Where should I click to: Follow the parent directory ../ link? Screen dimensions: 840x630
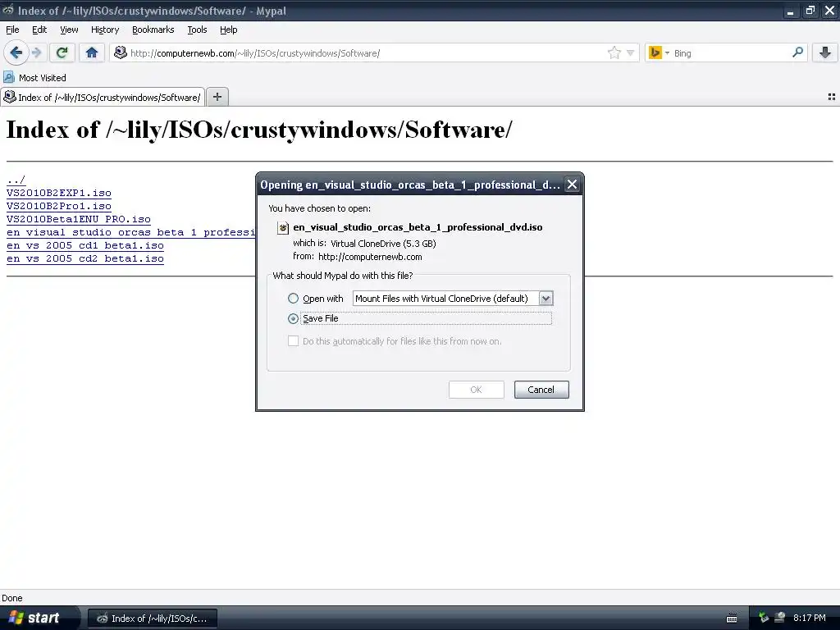[x=16, y=180]
